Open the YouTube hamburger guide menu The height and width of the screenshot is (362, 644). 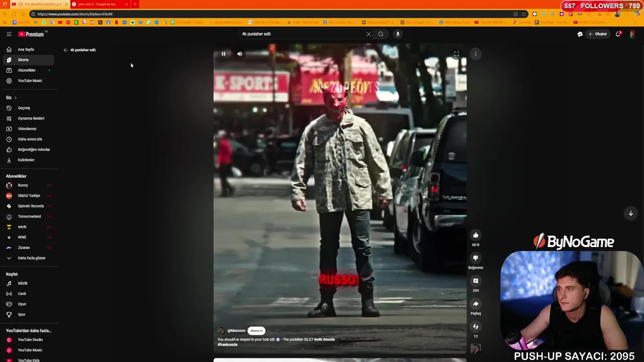tap(9, 34)
